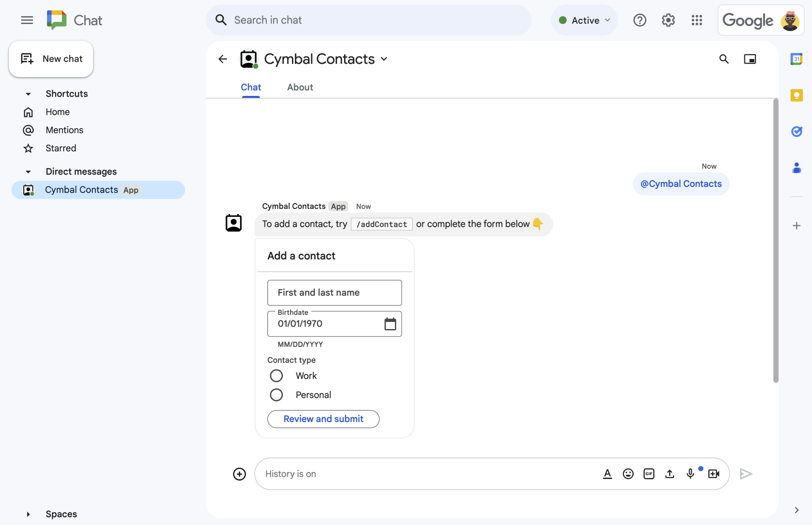Screen dimensions: 812x525
Task: Expand the Spaces section in sidebar
Action: [x=28, y=513]
